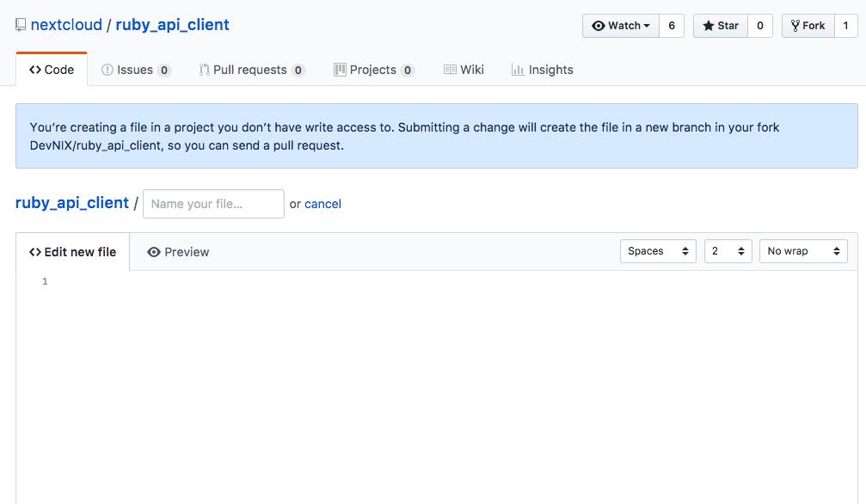Click the code brackets icon on the Code tab
This screenshot has height=504, width=866.
[35, 70]
